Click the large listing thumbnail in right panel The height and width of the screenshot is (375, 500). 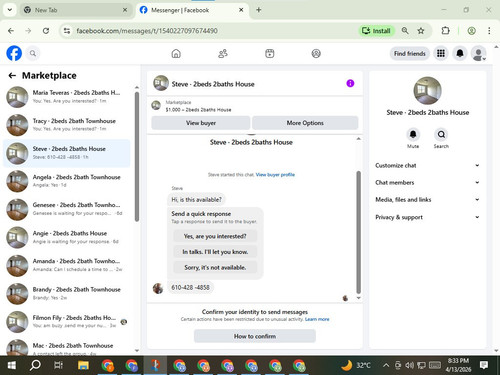pyautogui.click(x=427, y=91)
